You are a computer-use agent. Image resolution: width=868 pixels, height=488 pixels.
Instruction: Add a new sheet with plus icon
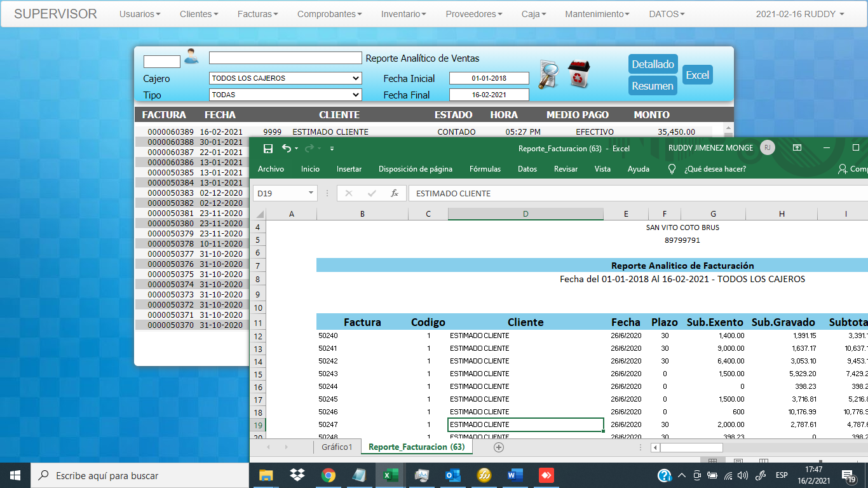tap(499, 447)
